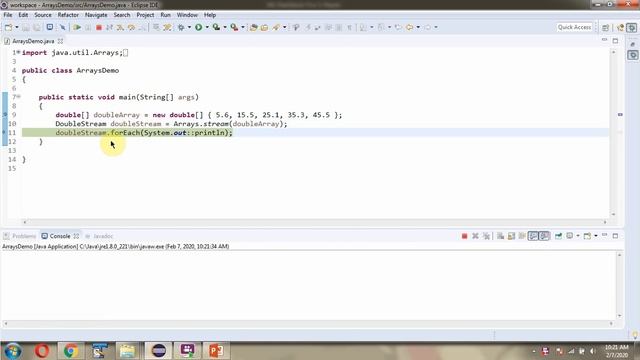The height and width of the screenshot is (360, 640).
Task: Open the Project menu
Action: click(145, 15)
